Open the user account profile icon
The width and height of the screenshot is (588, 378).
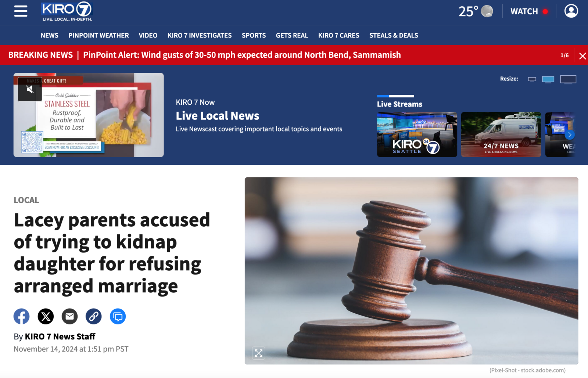(x=571, y=11)
